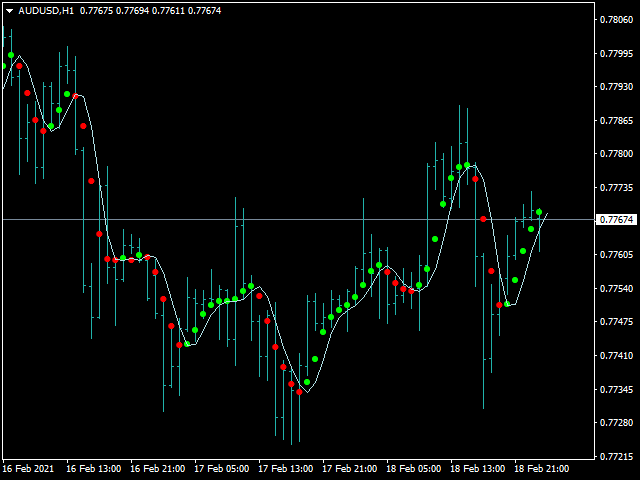Click the 0.77605 price scale label
The image size is (640, 480).
click(616, 254)
